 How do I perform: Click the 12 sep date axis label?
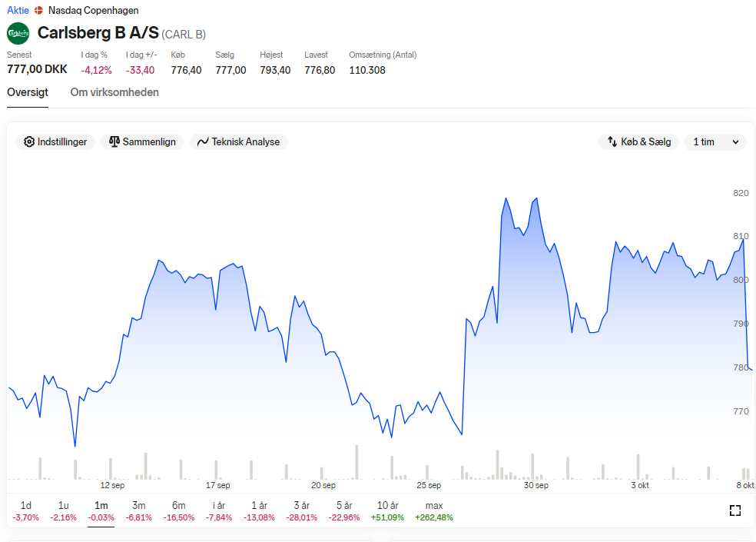[112, 485]
